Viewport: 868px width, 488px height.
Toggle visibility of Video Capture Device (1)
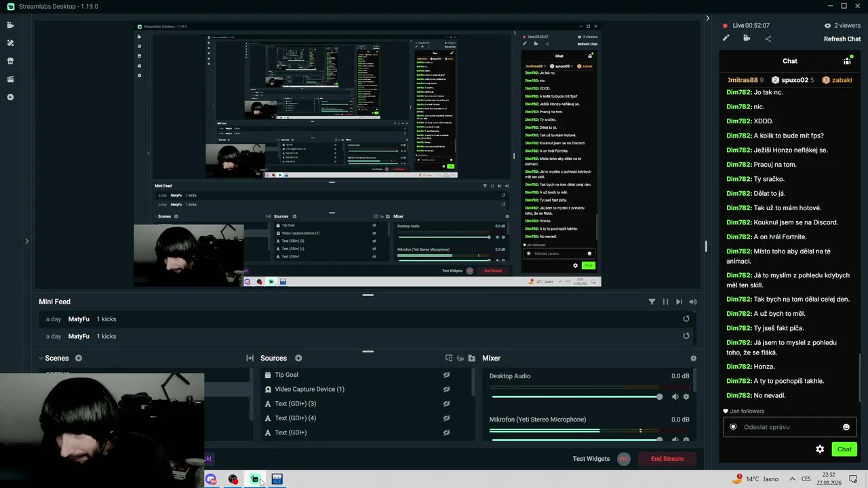click(446, 389)
